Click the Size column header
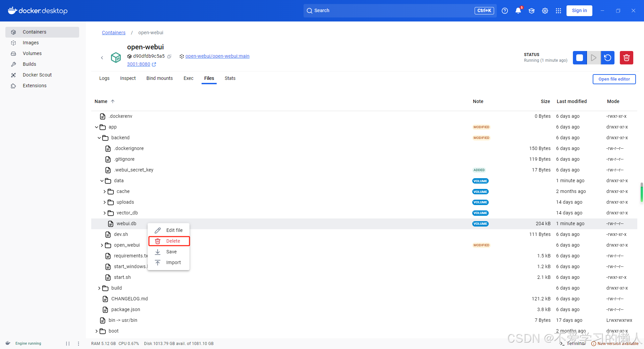The width and height of the screenshot is (644, 349). click(545, 101)
